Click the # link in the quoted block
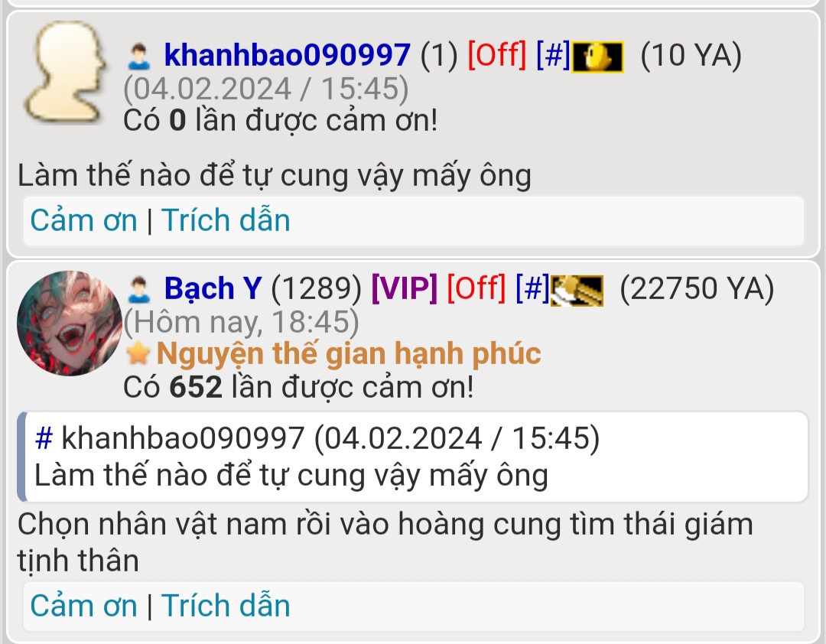 pyautogui.click(x=44, y=438)
